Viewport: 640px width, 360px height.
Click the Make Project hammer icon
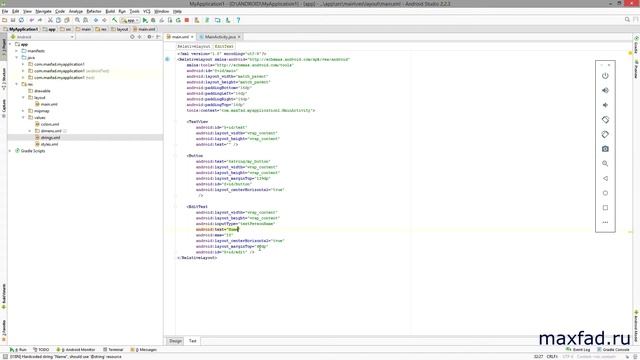point(115,20)
